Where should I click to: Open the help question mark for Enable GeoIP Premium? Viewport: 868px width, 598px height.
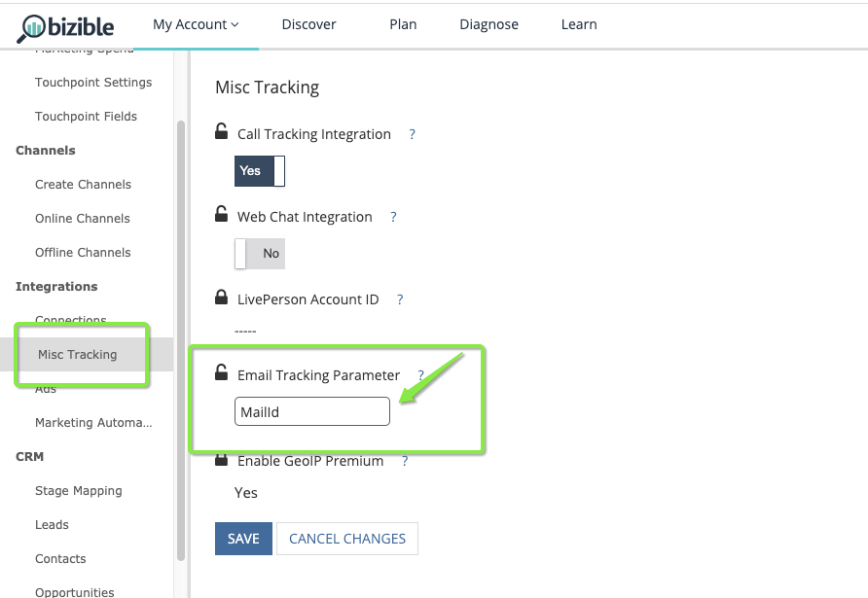pyautogui.click(x=405, y=461)
